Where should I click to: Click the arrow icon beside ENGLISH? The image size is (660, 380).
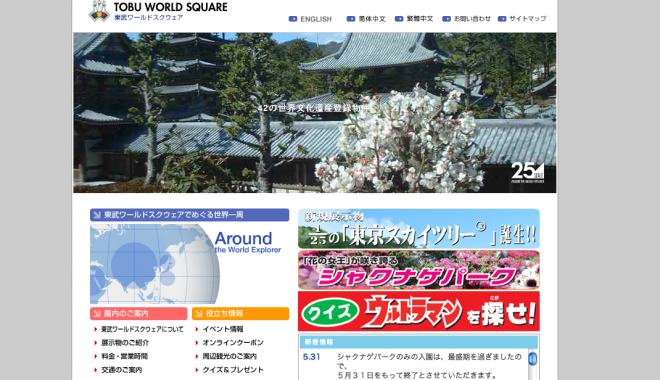click(x=293, y=19)
